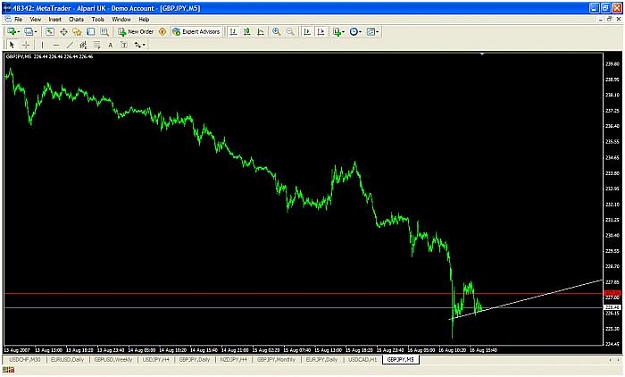The width and height of the screenshot is (625, 377).
Task: Open the Templates dropdown
Action: [372, 32]
